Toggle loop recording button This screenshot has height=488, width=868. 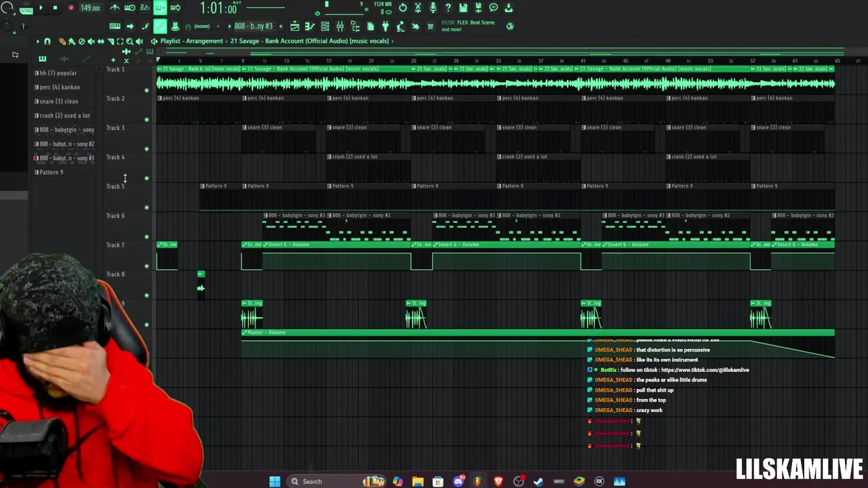click(x=175, y=8)
